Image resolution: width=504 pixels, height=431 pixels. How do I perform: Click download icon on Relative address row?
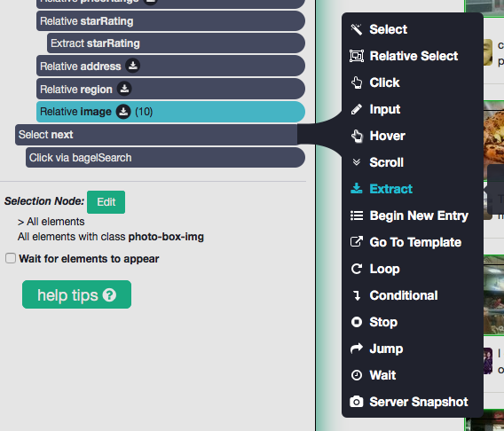click(x=133, y=66)
